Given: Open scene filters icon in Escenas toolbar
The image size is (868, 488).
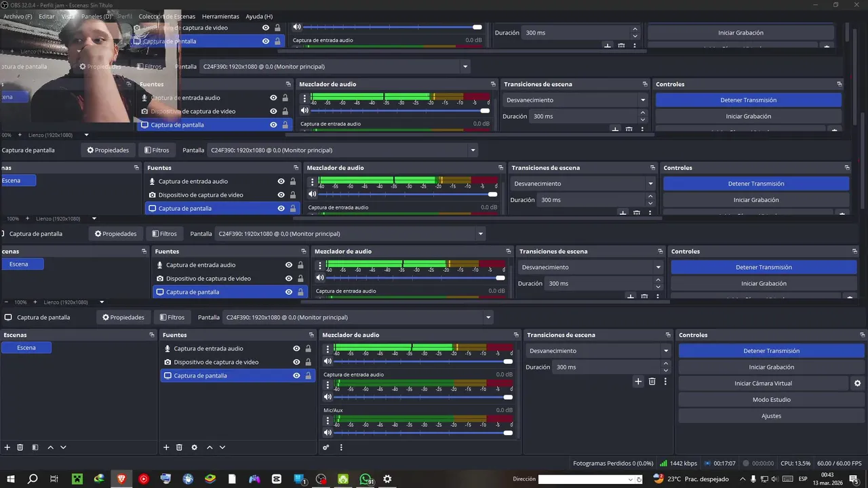Looking at the screenshot, I should [x=35, y=447].
